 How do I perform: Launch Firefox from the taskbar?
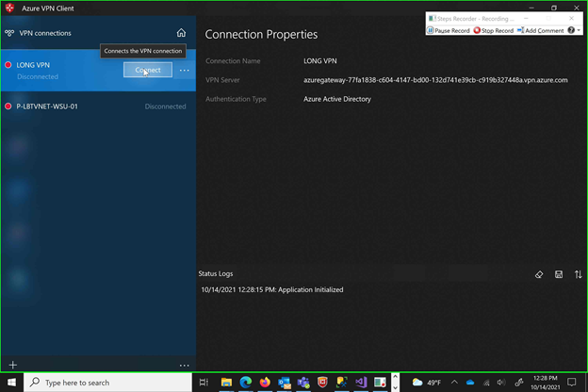point(265,383)
